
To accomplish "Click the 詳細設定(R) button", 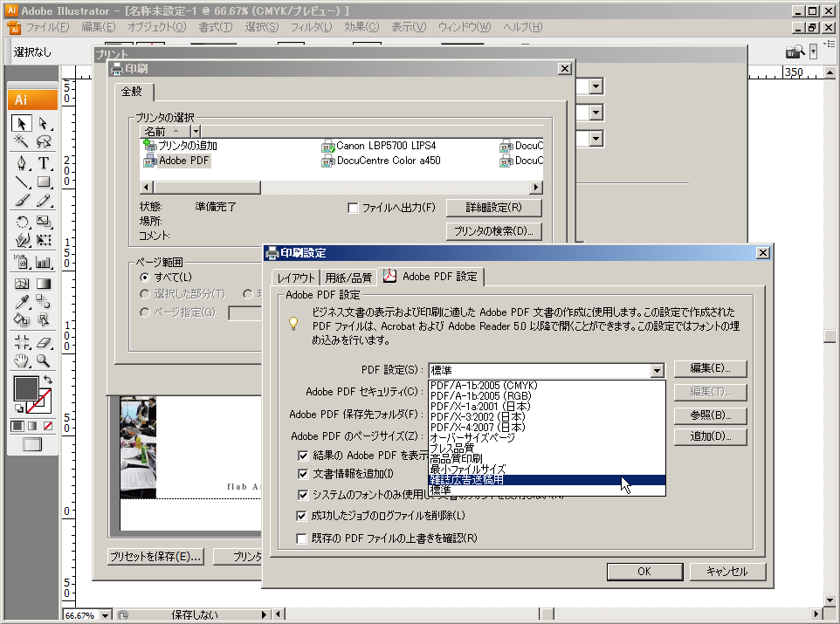I will pos(494,208).
